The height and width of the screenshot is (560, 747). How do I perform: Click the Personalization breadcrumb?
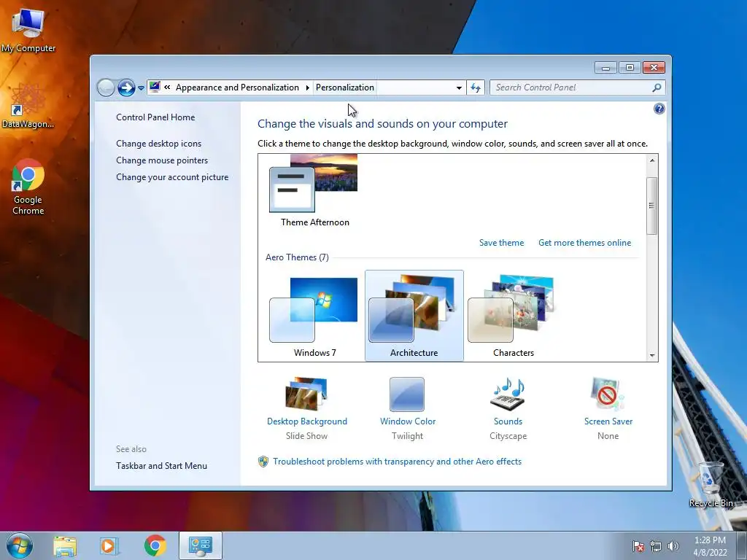(345, 87)
